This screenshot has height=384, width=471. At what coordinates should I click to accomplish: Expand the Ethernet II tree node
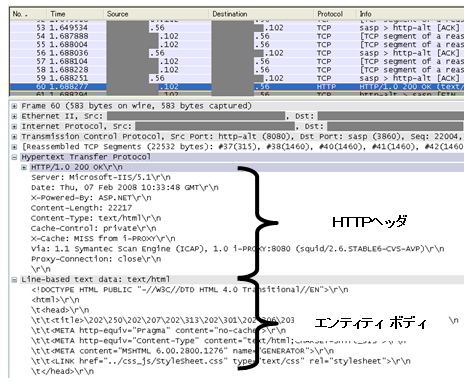tap(14, 116)
